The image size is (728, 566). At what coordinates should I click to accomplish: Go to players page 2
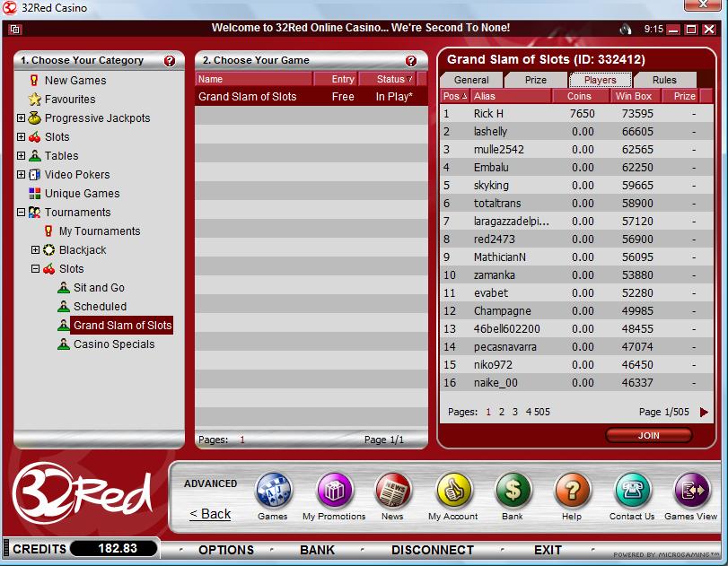502,412
